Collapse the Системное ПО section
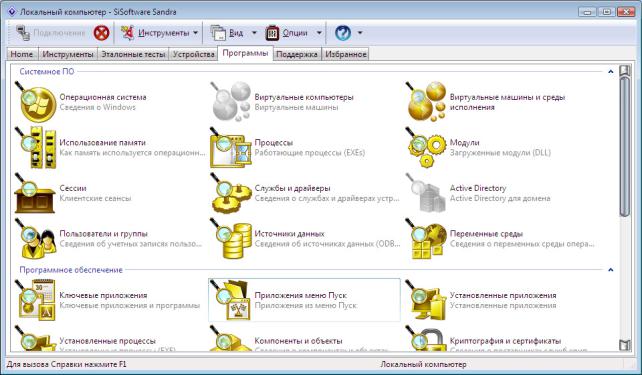Viewport: 642px width, 375px height. pyautogui.click(x=610, y=72)
